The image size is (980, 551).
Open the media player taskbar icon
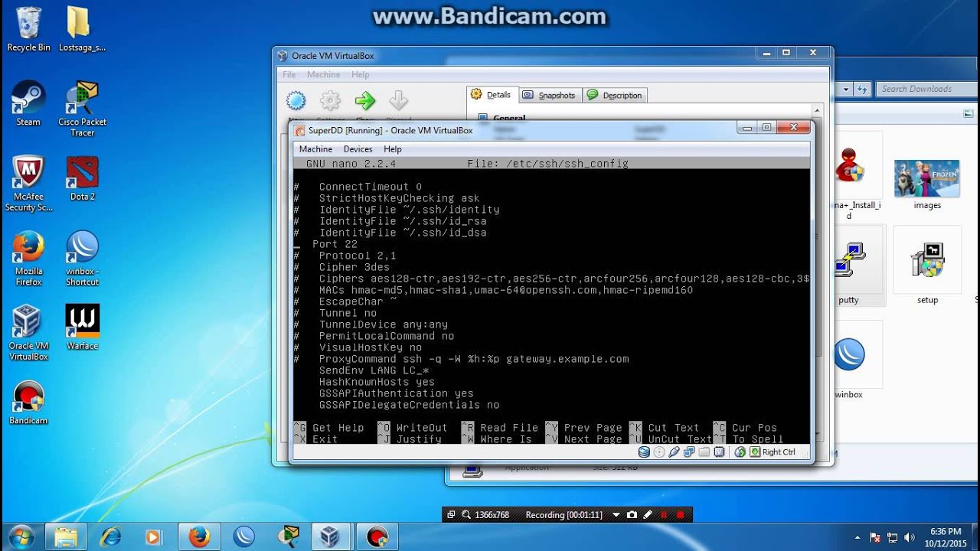pos(154,537)
